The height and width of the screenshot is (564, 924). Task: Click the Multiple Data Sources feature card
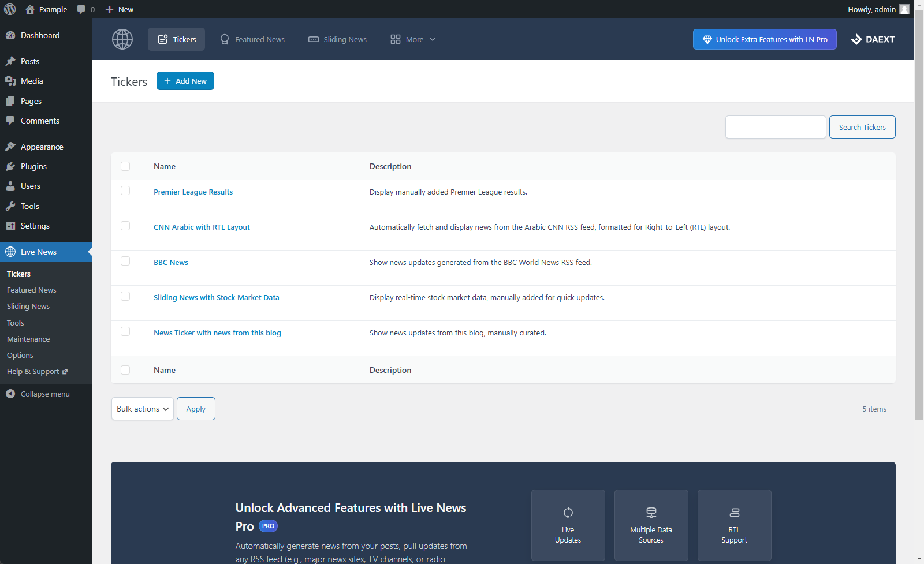(x=651, y=525)
